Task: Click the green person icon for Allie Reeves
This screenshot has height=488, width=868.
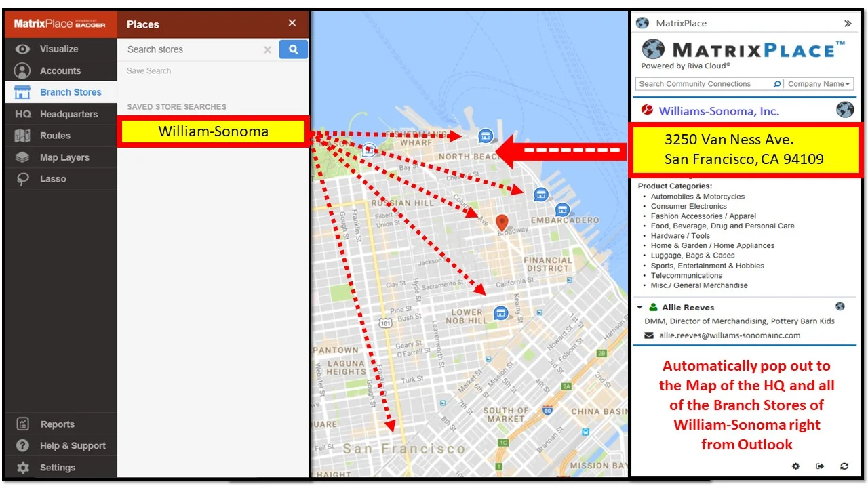Action: pyautogui.click(x=653, y=307)
